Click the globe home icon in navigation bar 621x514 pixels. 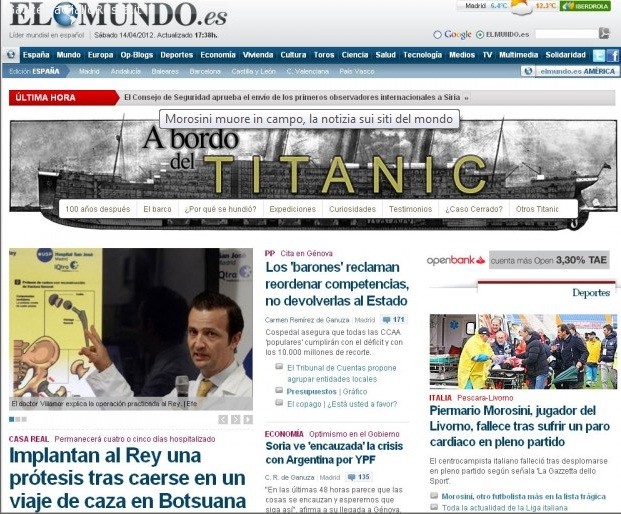(x=11, y=55)
